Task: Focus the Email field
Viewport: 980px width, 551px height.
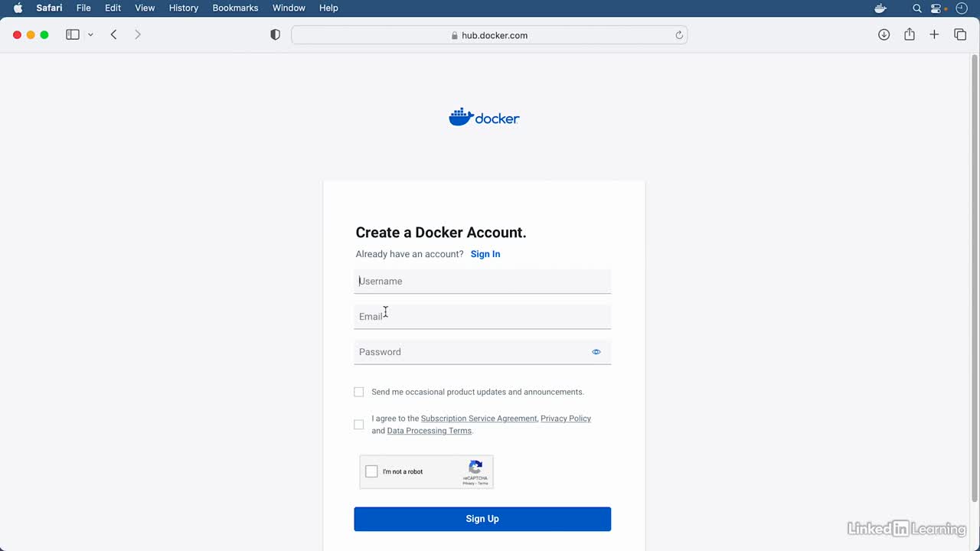Action: 482,317
